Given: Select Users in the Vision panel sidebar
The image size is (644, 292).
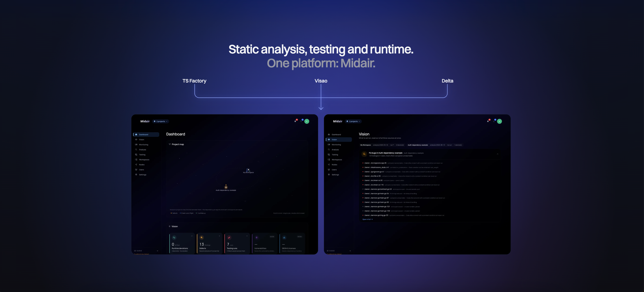Looking at the screenshot, I should coord(339,170).
